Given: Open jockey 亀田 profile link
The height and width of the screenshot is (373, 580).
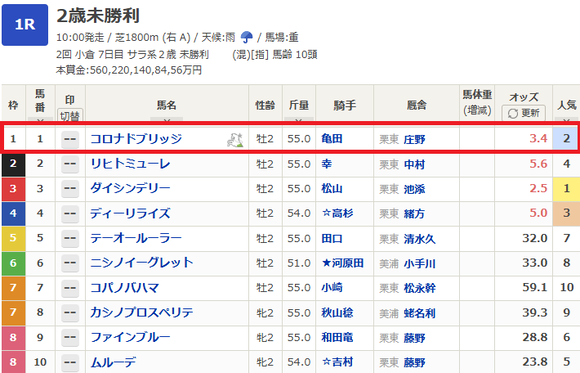Looking at the screenshot, I should (x=332, y=139).
